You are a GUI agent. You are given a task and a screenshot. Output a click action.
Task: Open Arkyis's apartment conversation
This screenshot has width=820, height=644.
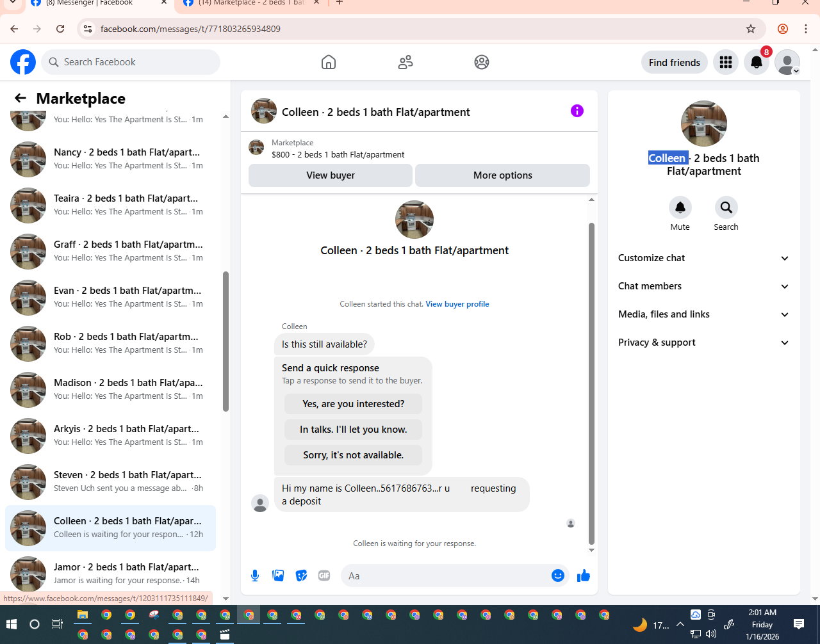click(x=110, y=436)
